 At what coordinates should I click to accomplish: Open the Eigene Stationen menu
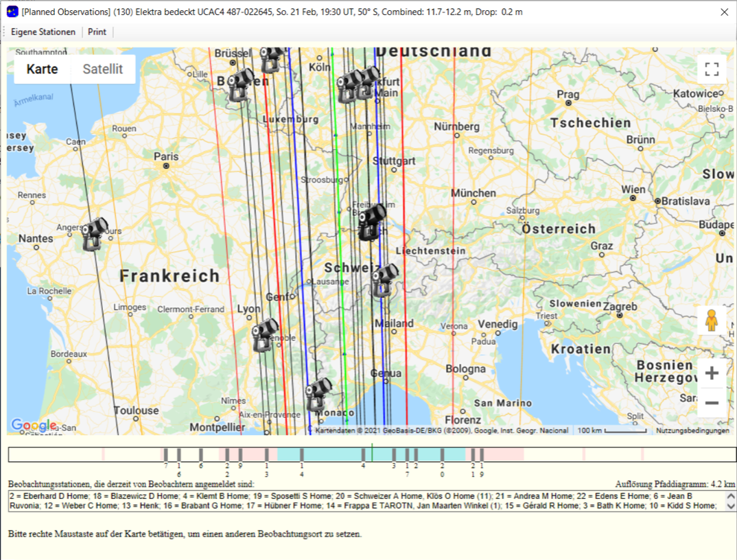point(43,32)
